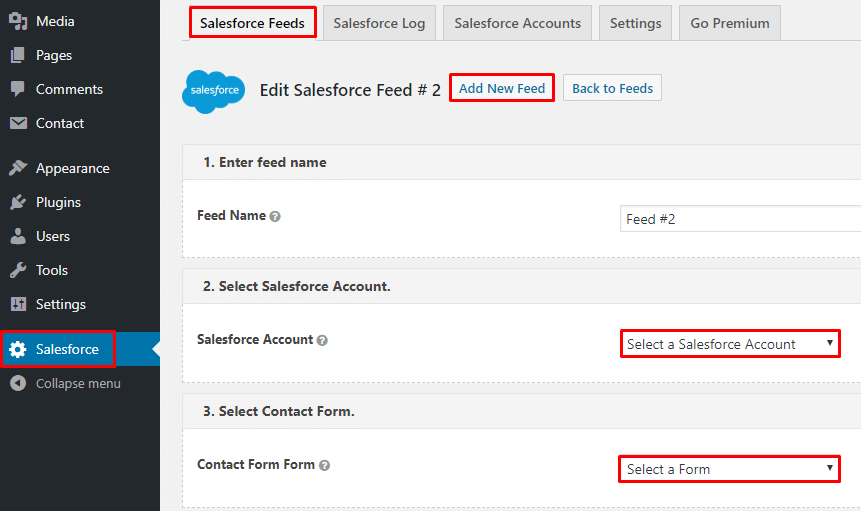Click the Media sidebar icon
This screenshot has width=861, height=511.
18,21
